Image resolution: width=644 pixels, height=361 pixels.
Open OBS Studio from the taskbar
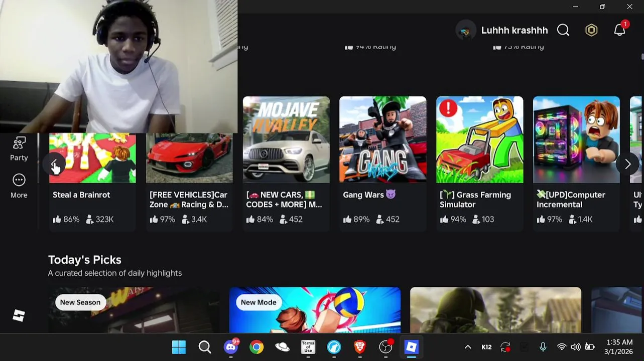385,347
